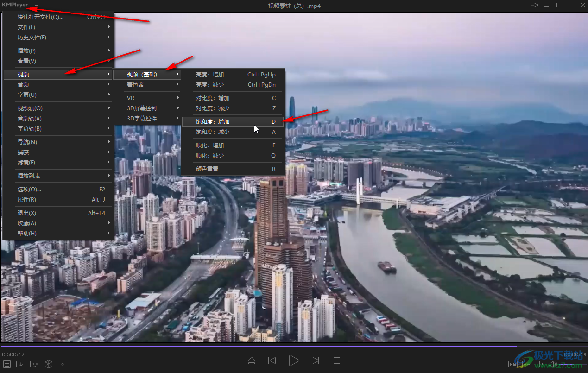Expand the 音频 submenu
The image size is (588, 373).
pyautogui.click(x=58, y=84)
